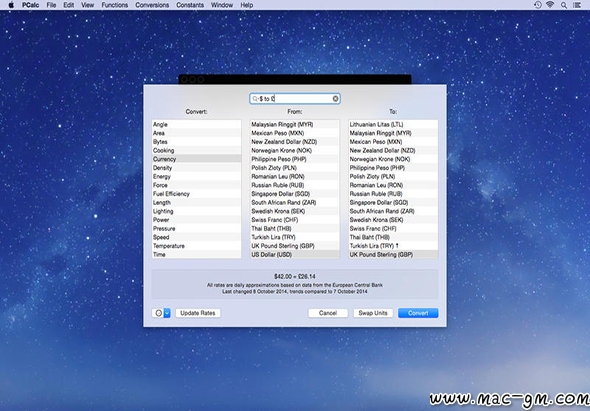
Task: Open the Apple menu
Action: coord(11,5)
